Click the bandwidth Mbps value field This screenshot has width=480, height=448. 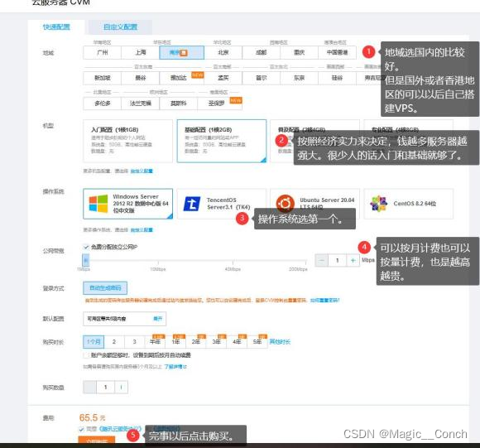[x=338, y=260]
